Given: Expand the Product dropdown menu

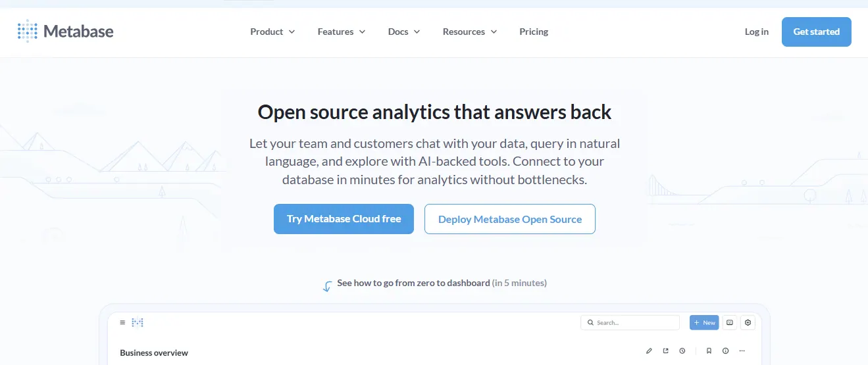Looking at the screenshot, I should pos(272,32).
